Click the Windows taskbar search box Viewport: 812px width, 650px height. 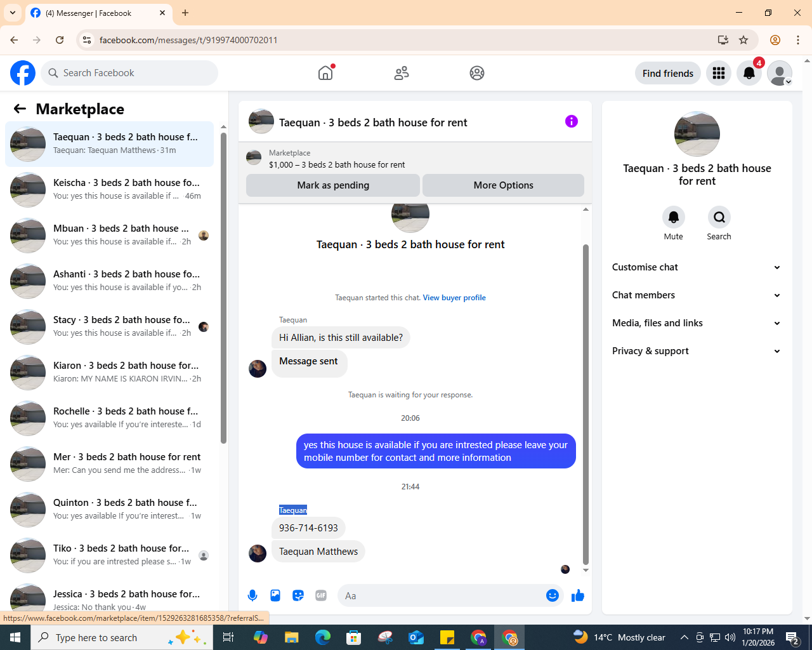121,637
